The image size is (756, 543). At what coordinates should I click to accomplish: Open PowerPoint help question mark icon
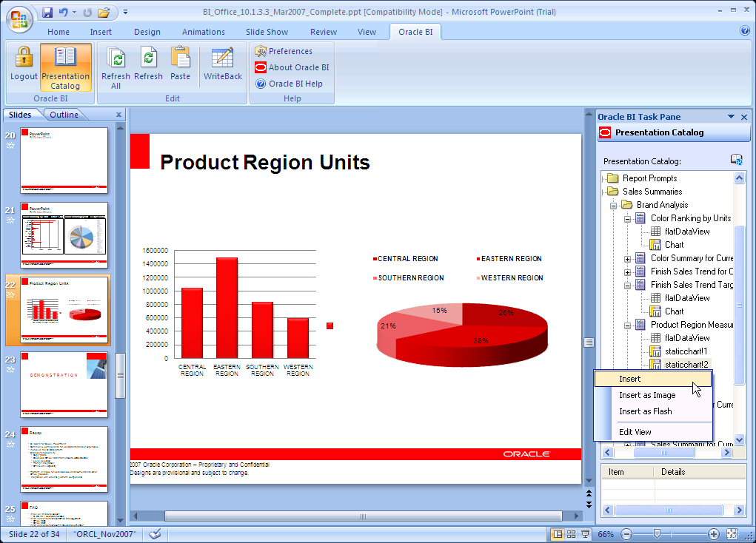pyautogui.click(x=744, y=31)
